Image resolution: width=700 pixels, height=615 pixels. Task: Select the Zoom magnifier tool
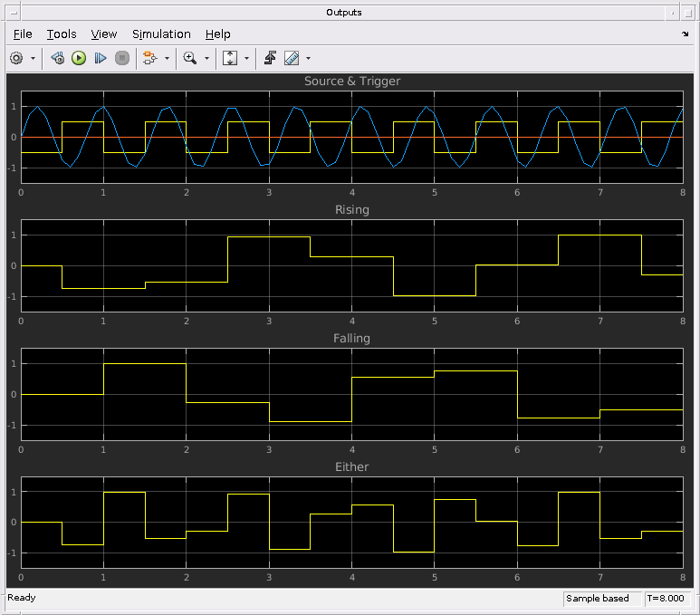coord(189,58)
